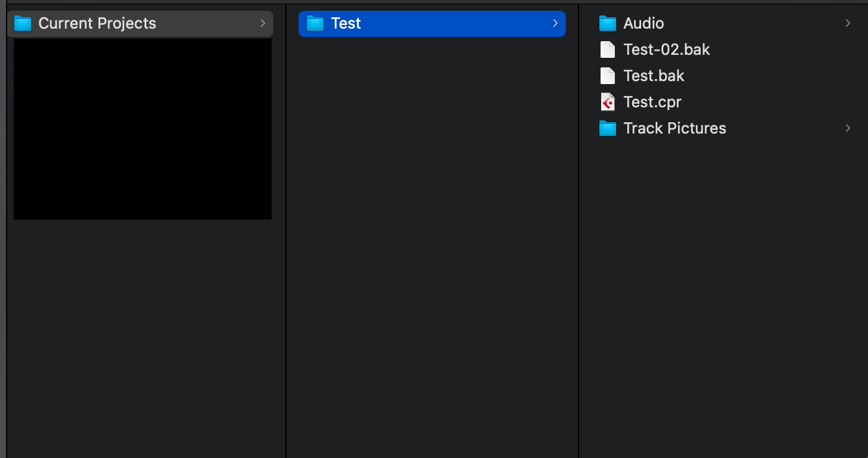This screenshot has height=458, width=868.
Task: Select the Audio folder name
Action: click(644, 24)
